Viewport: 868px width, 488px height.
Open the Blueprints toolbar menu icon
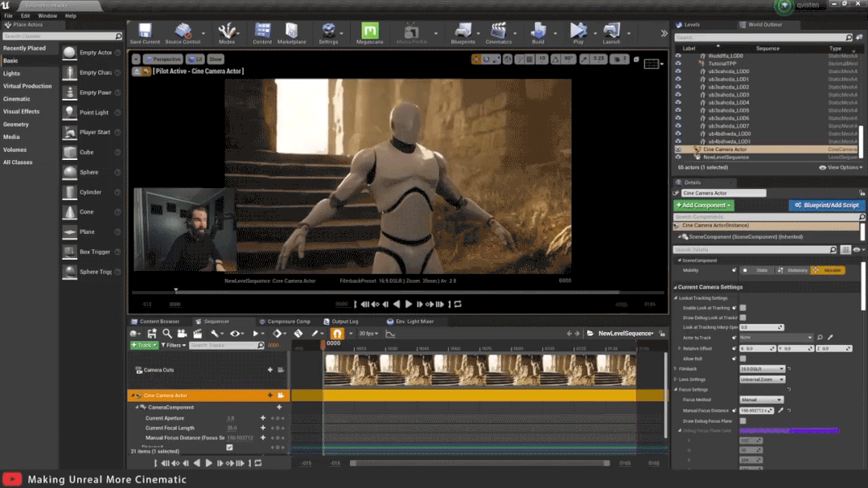click(463, 33)
